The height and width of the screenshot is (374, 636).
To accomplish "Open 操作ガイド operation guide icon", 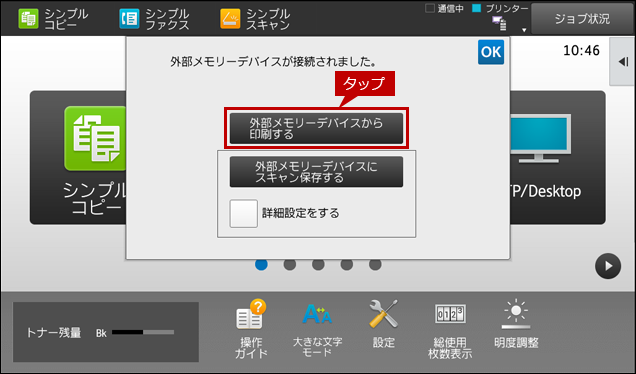I will coord(251,329).
